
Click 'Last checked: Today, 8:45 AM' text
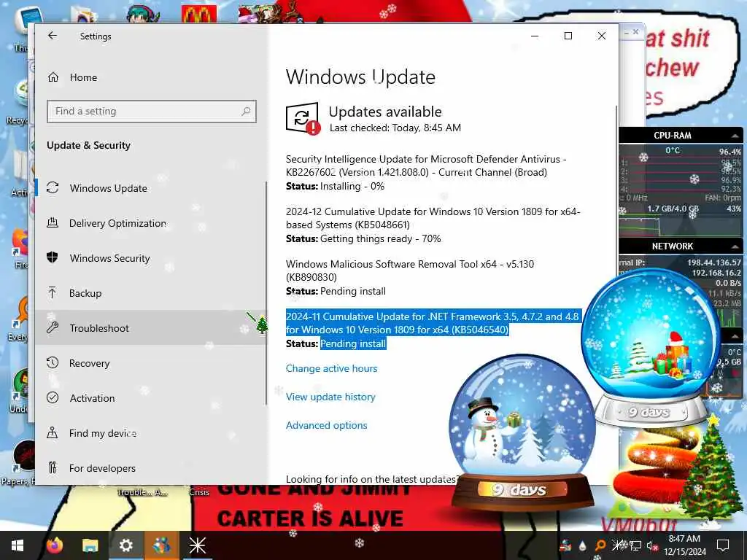pos(395,128)
